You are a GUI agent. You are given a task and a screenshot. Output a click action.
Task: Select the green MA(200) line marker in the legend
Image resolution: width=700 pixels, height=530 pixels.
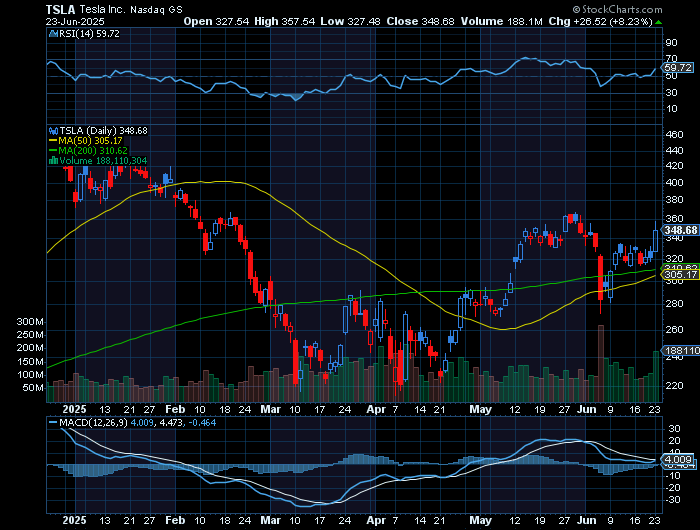click(x=53, y=151)
